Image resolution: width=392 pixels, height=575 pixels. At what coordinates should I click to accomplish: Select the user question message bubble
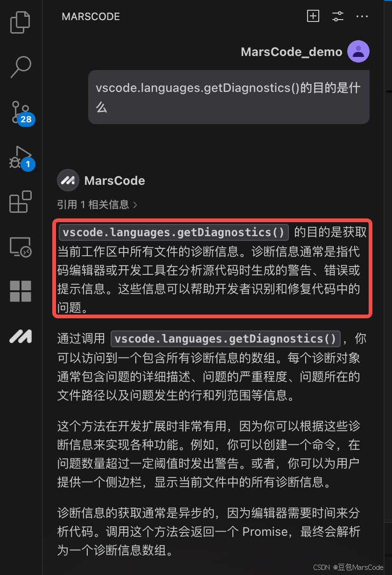[x=229, y=97]
